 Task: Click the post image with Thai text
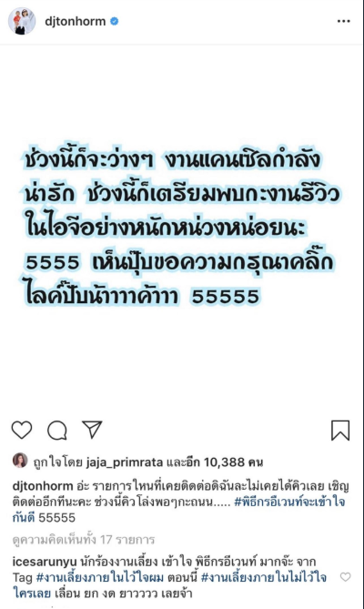pyautogui.click(x=180, y=228)
